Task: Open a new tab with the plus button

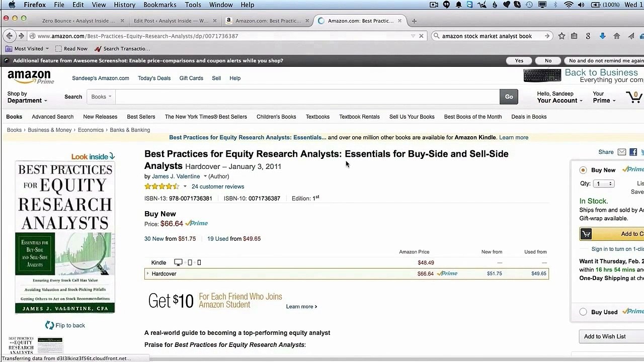Action: 414,21
